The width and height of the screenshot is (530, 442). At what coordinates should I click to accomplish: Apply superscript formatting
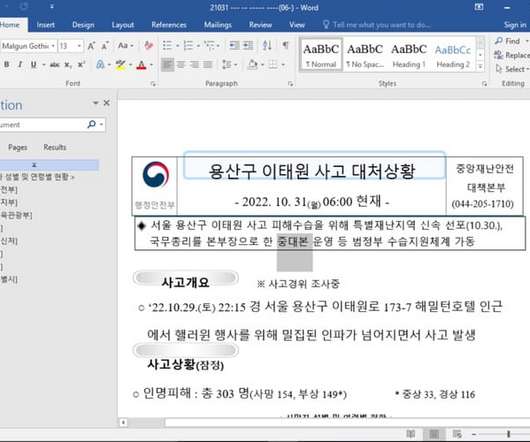tap(81, 64)
